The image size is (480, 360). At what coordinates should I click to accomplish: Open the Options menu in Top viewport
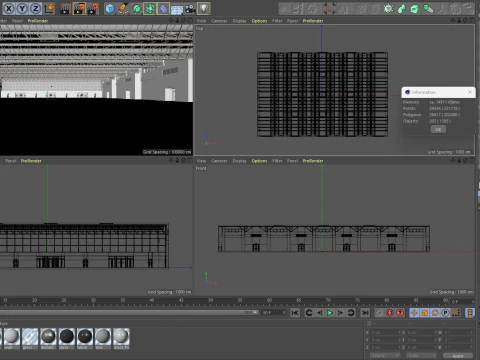(x=259, y=21)
